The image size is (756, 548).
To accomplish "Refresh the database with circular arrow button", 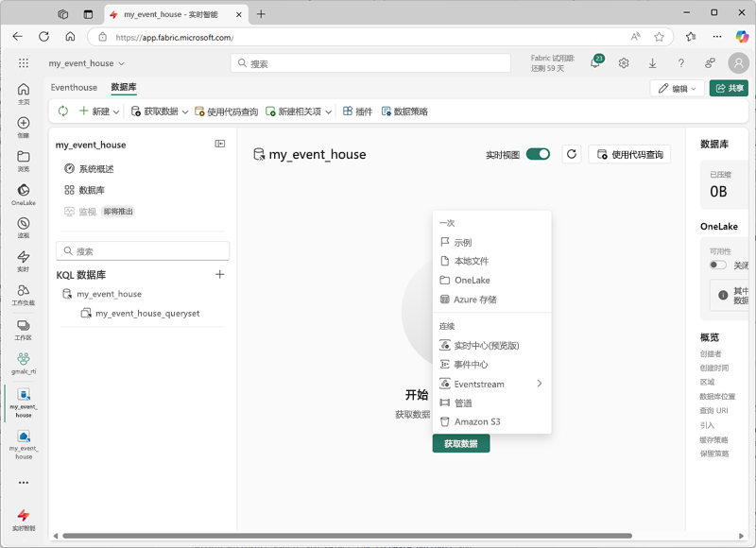I will click(572, 154).
